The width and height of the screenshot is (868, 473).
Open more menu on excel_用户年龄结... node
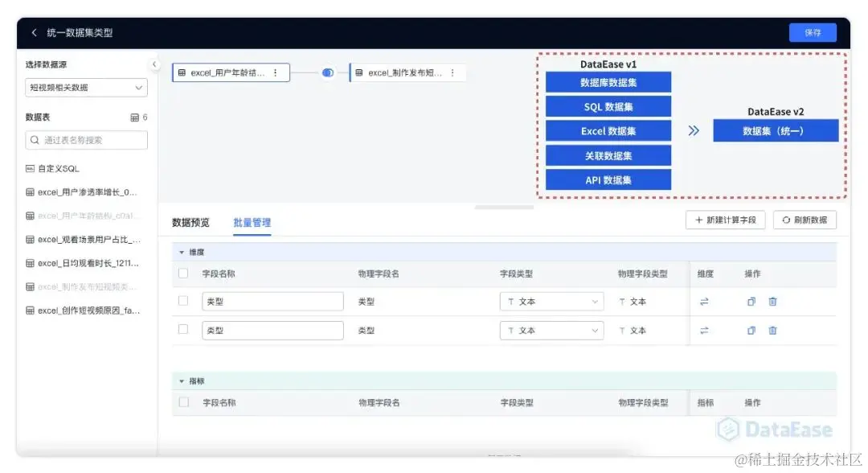pos(275,72)
